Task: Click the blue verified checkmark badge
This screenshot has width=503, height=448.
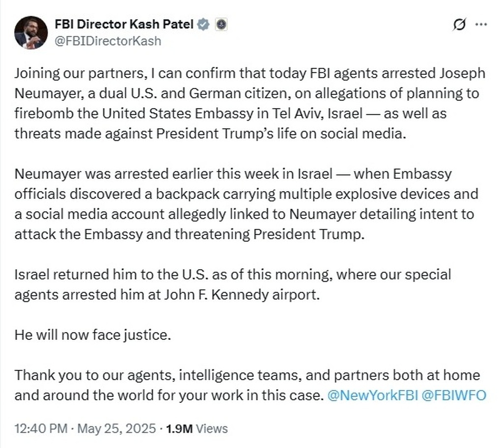Action: click(x=204, y=24)
